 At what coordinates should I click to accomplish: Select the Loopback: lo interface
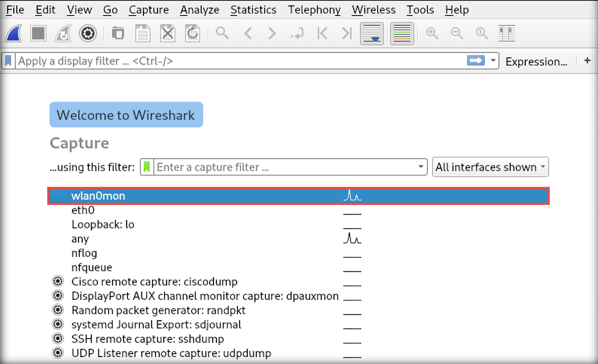point(299,224)
